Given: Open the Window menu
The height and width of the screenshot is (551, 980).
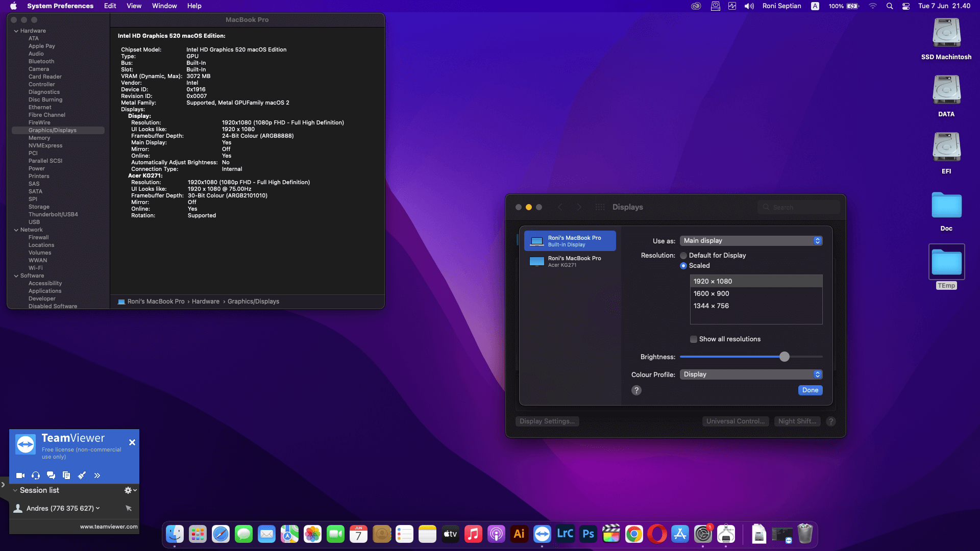Looking at the screenshot, I should [x=164, y=6].
